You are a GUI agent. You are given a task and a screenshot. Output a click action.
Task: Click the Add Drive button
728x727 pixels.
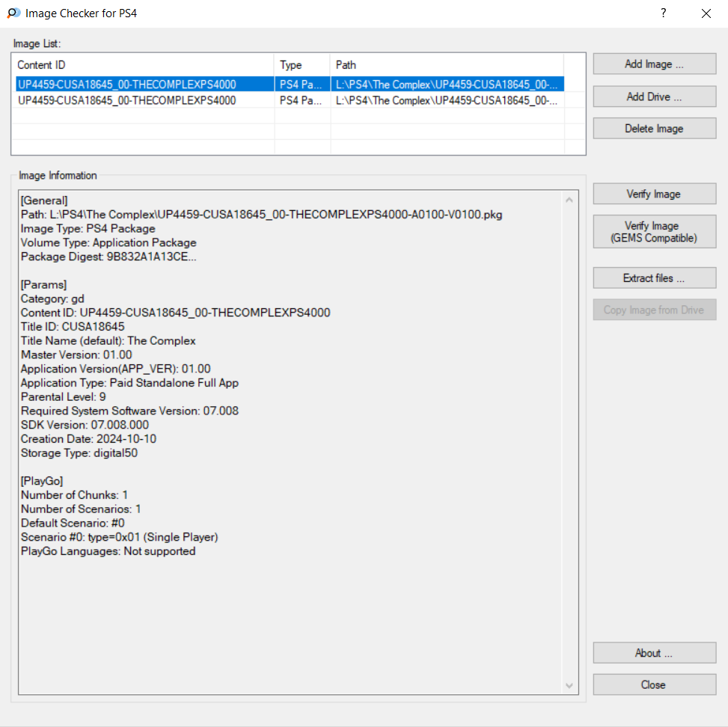click(654, 96)
